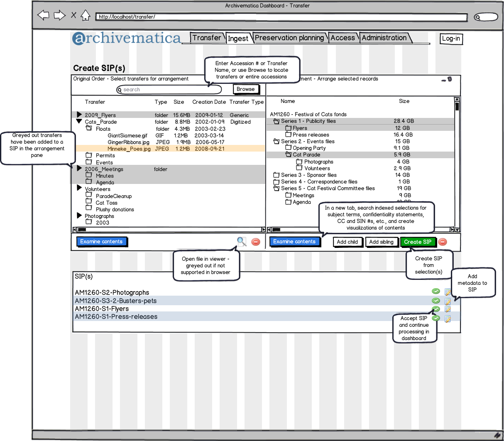Expand the Photographs transfer
Viewport: 504px width, 441px height.
point(79,216)
